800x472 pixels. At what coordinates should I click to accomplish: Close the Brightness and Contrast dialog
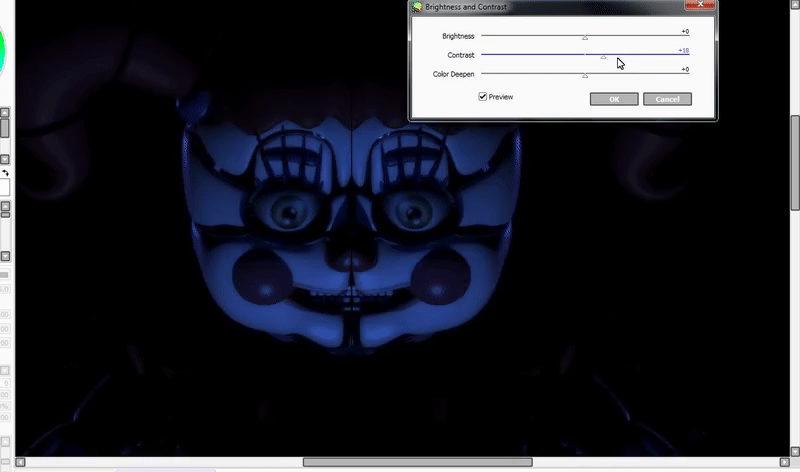tap(699, 4)
